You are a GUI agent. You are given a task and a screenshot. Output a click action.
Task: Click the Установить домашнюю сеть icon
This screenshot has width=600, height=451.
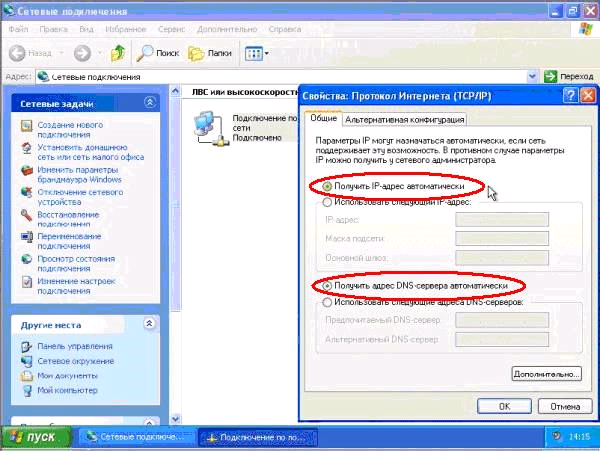pyautogui.click(x=27, y=148)
